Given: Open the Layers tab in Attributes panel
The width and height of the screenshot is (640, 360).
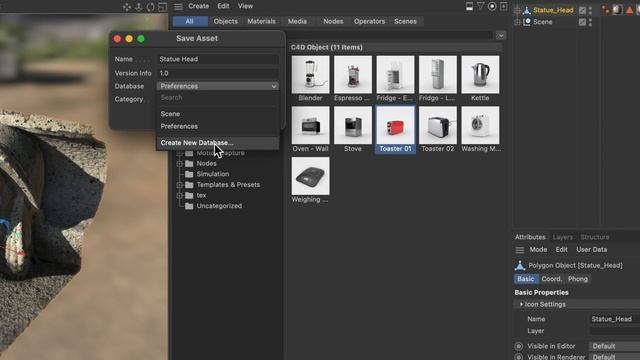Looking at the screenshot, I should [x=562, y=237].
